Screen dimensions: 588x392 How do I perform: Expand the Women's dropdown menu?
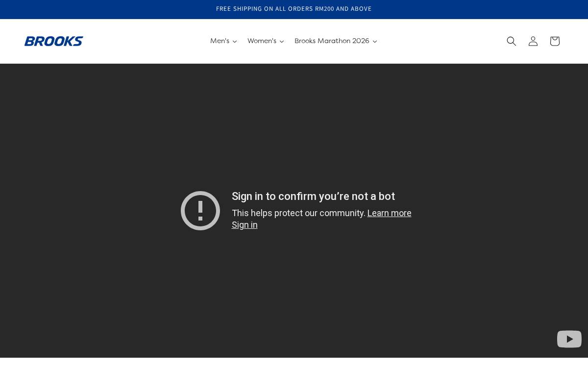266,41
